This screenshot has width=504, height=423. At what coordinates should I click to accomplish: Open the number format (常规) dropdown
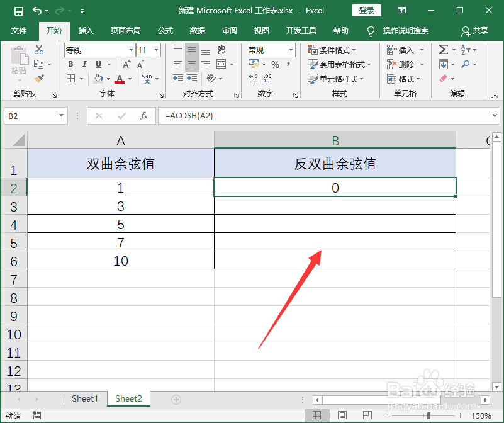tap(291, 49)
